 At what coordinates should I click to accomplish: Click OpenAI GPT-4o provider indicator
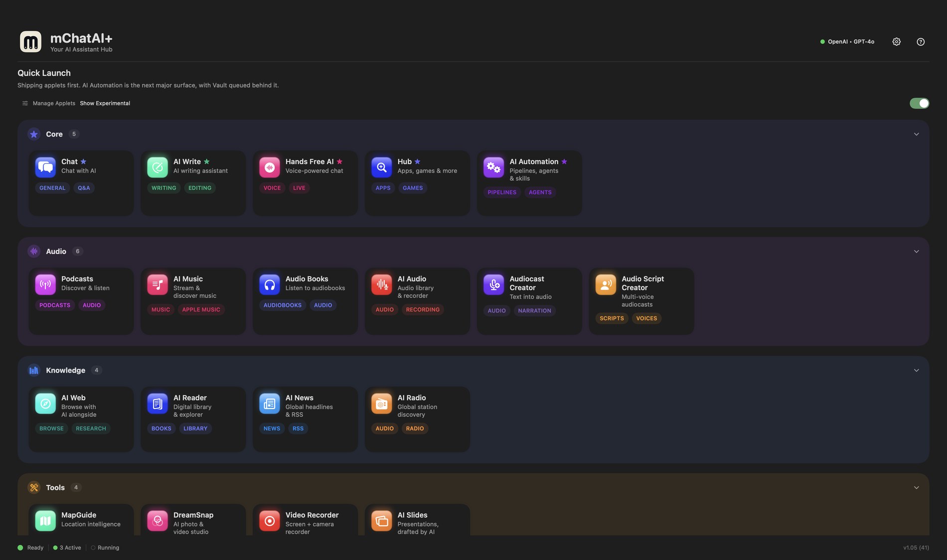click(847, 42)
